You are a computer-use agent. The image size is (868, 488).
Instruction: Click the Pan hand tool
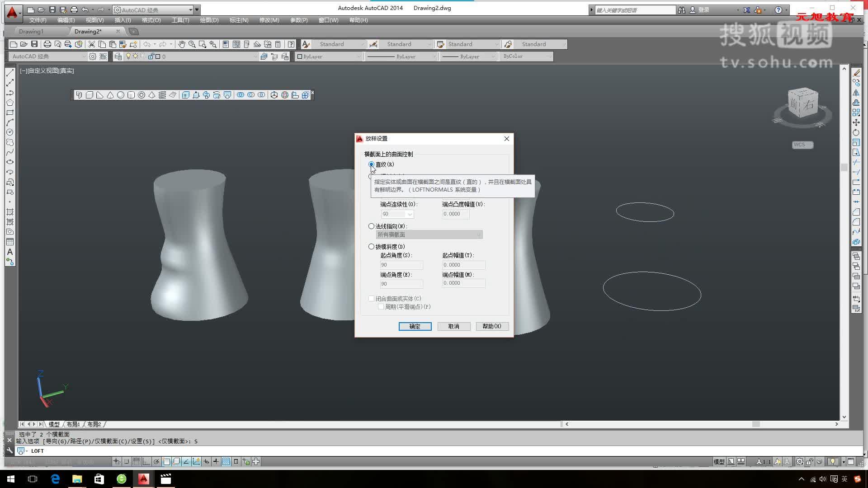pyautogui.click(x=181, y=44)
